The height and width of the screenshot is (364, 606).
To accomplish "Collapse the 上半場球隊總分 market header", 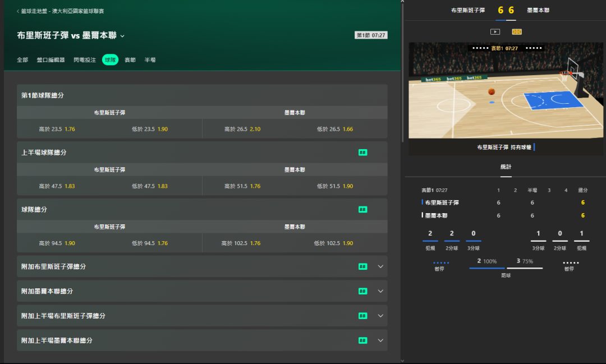I will click(202, 152).
